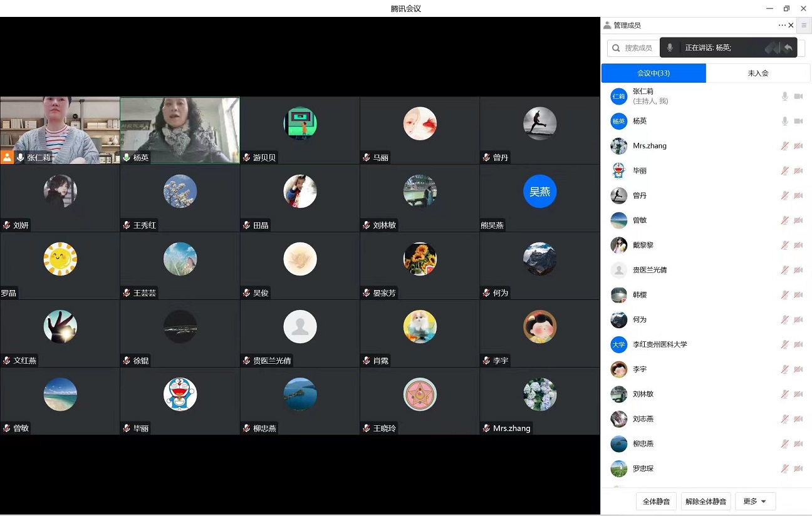This screenshot has width=812, height=516.
Task: Click 毕丽's Doraemon avatar in member list
Action: point(618,171)
